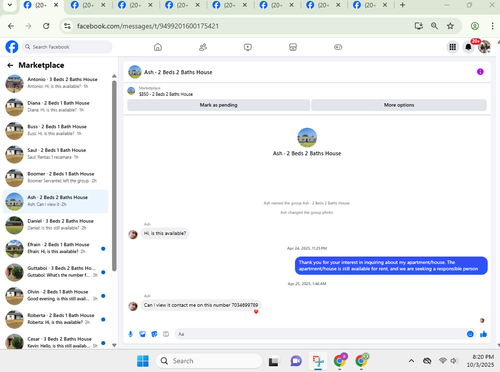Show hidden icons in system tray
The width and height of the screenshot is (500, 372).
(x=411, y=361)
